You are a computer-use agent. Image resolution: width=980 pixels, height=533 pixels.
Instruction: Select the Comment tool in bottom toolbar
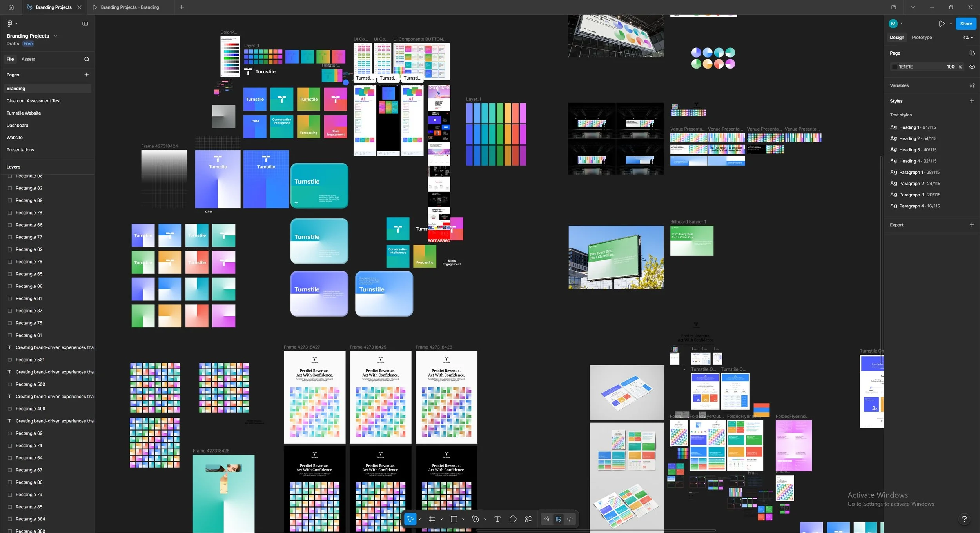click(x=513, y=519)
